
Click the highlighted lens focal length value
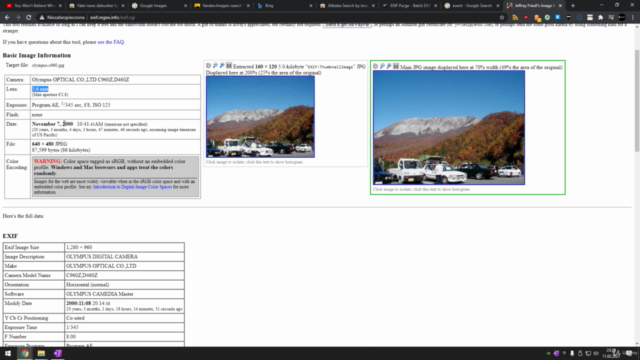[x=40, y=89]
